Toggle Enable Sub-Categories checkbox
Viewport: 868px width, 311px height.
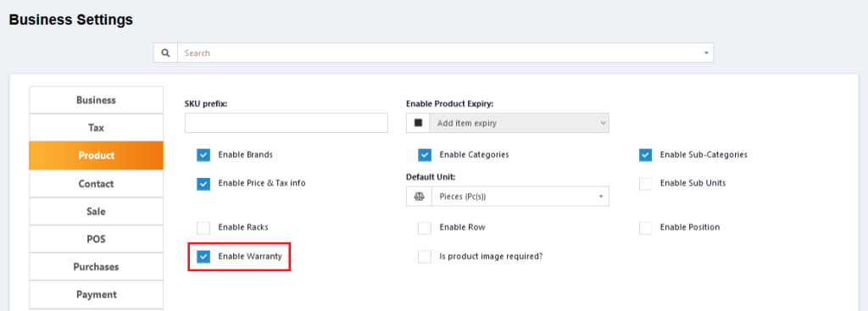click(645, 155)
